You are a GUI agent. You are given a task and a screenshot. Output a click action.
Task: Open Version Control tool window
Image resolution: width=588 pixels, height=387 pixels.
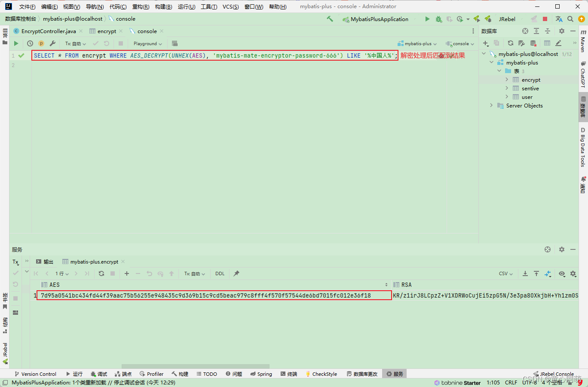[x=35, y=374]
